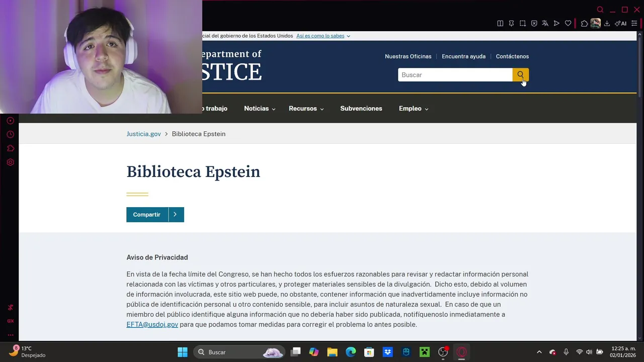
Task: Click the volume speaker tray icon
Action: [589, 352]
